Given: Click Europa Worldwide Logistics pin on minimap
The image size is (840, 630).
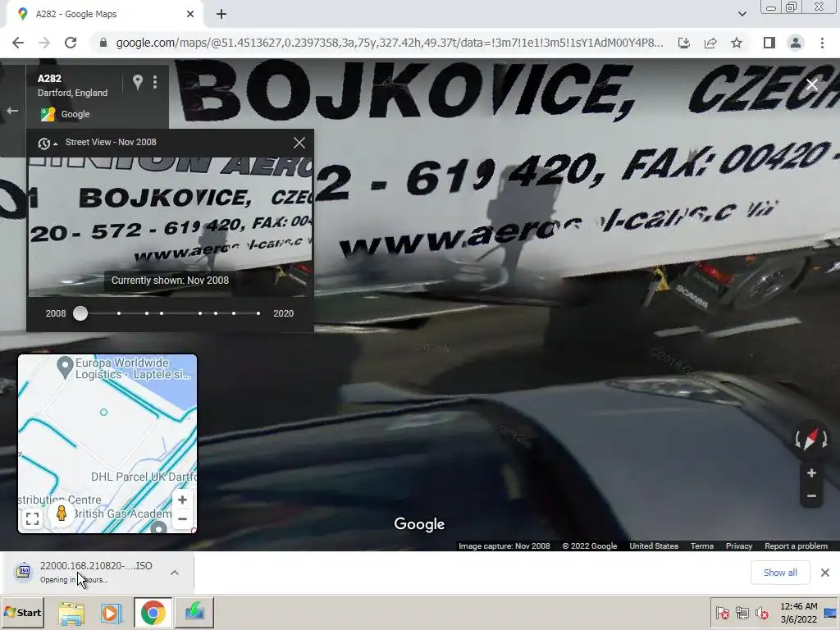Looking at the screenshot, I should pyautogui.click(x=66, y=367).
